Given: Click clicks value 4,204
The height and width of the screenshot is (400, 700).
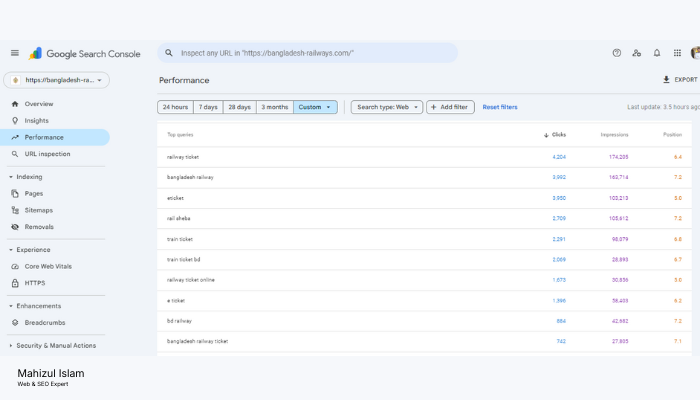Looking at the screenshot, I should [559, 157].
